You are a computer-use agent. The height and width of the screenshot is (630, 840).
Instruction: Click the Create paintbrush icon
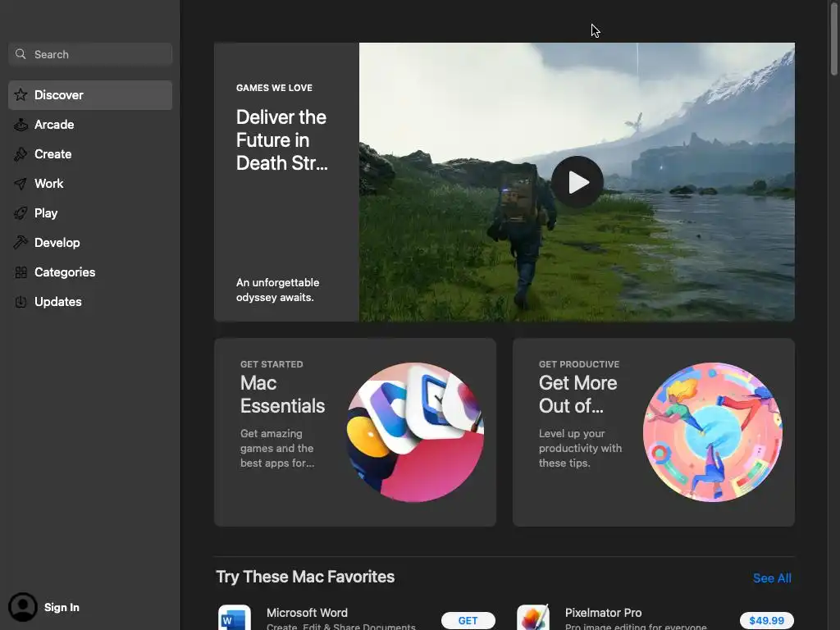point(21,154)
